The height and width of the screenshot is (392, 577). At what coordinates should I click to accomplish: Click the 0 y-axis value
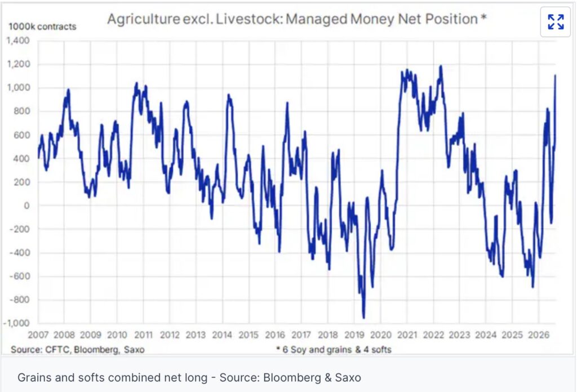[26, 206]
